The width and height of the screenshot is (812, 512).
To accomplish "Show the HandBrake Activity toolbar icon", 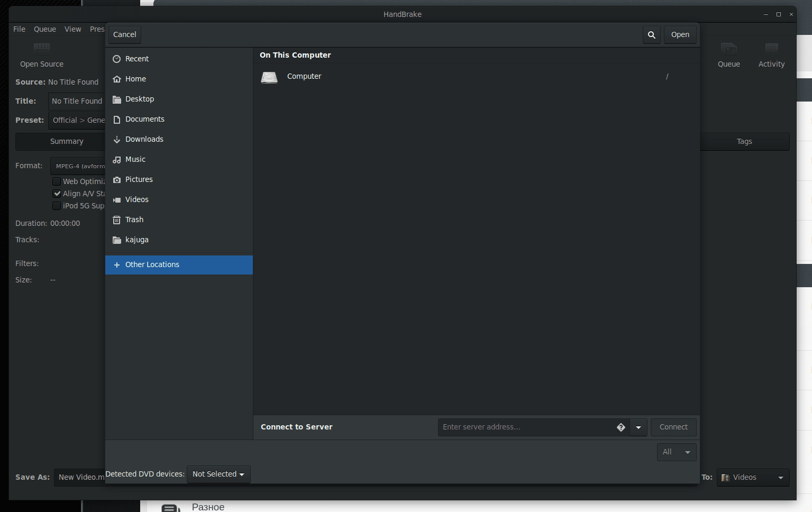I will (x=771, y=48).
